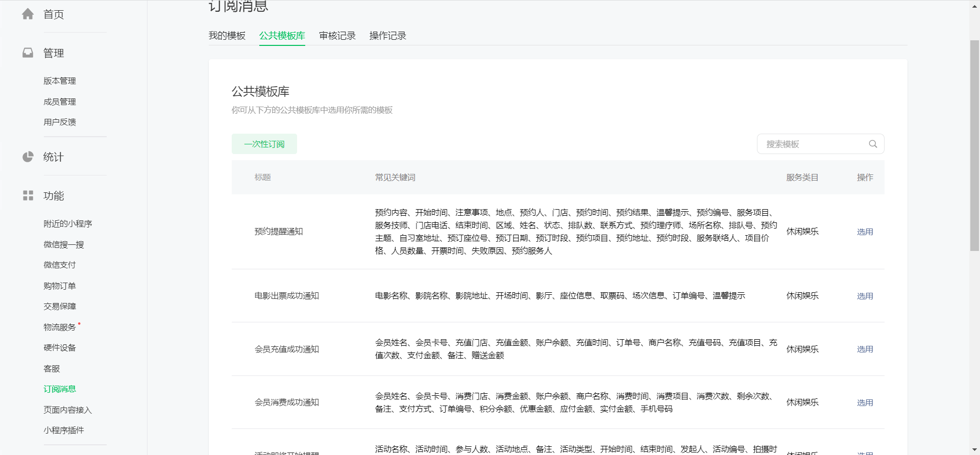Click 休闲娱乐 in the 电影出票成功通知 row
Viewport: 980px width, 455px height.
pos(802,295)
